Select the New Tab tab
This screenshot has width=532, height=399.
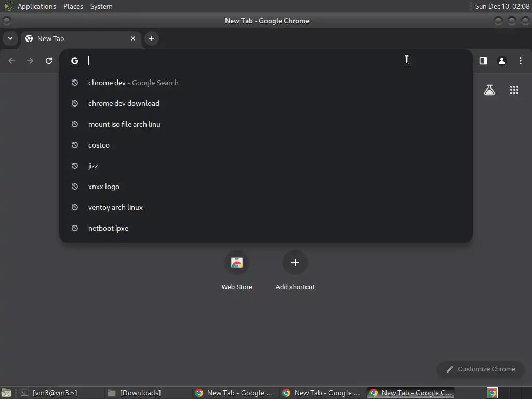[82, 38]
